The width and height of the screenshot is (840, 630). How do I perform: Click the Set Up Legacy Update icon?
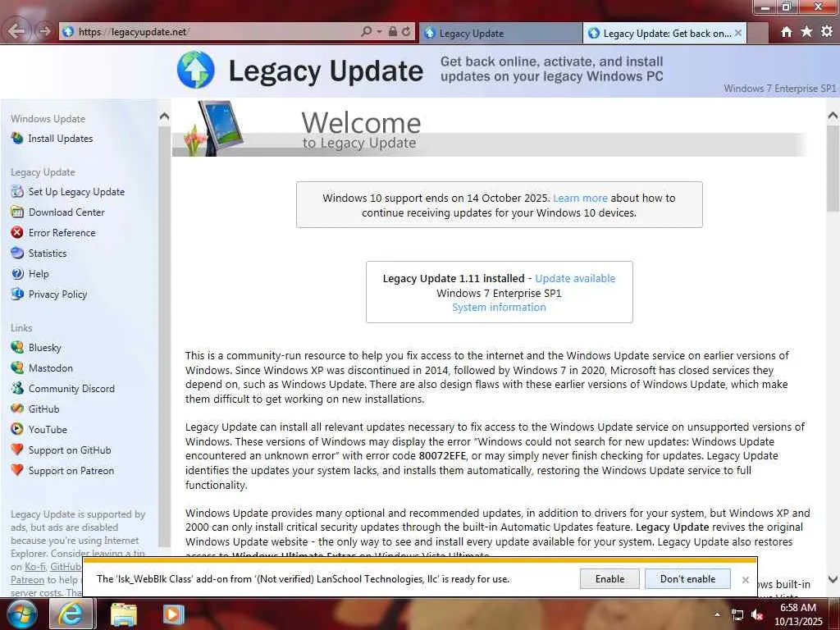click(x=17, y=191)
